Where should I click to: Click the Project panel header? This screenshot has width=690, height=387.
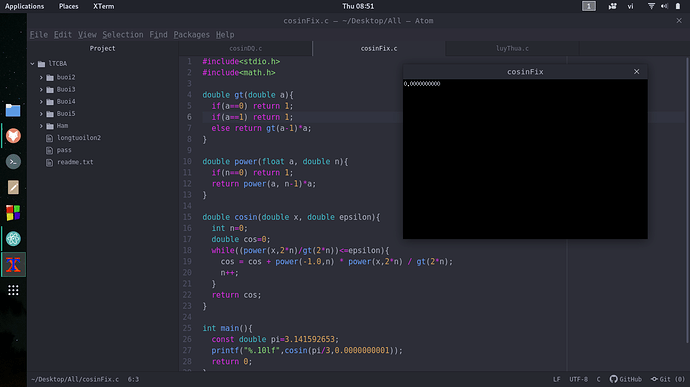tap(103, 48)
